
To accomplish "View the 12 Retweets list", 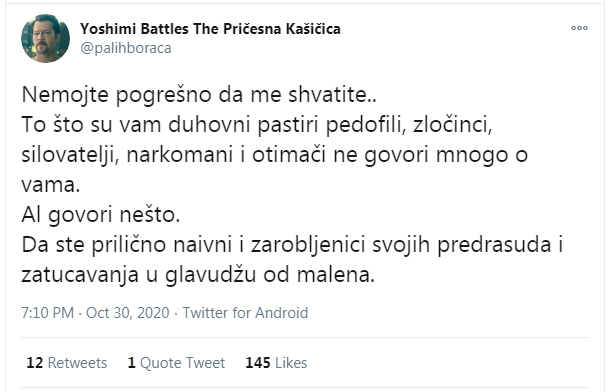I will [66, 363].
